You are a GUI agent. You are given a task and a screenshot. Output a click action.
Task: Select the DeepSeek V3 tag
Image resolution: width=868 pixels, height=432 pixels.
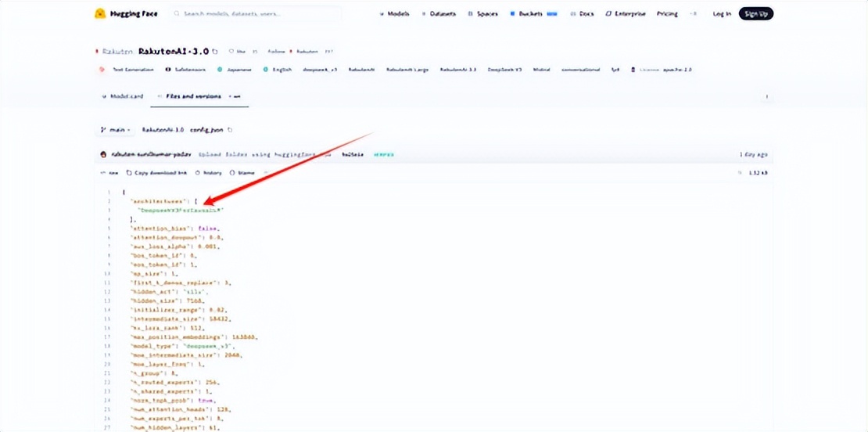coord(504,70)
